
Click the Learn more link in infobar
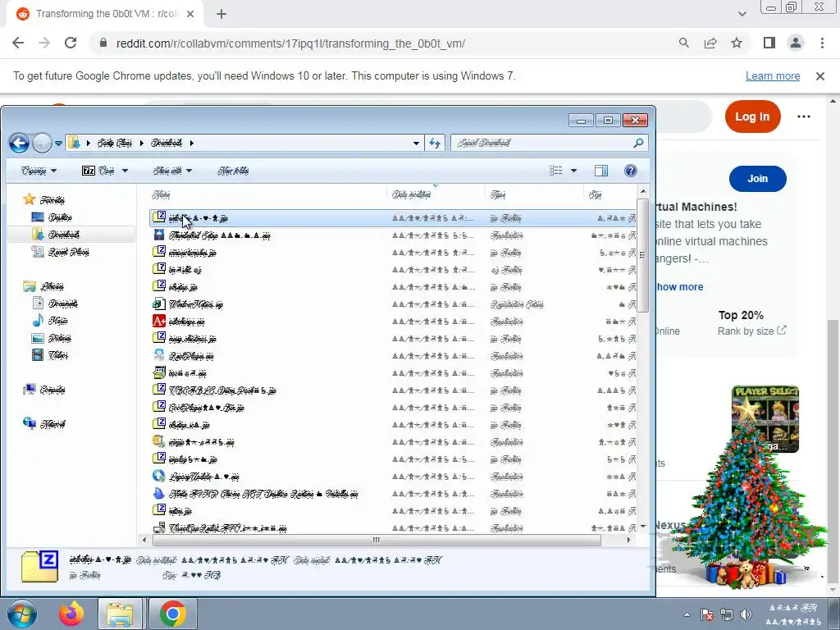[773, 76]
